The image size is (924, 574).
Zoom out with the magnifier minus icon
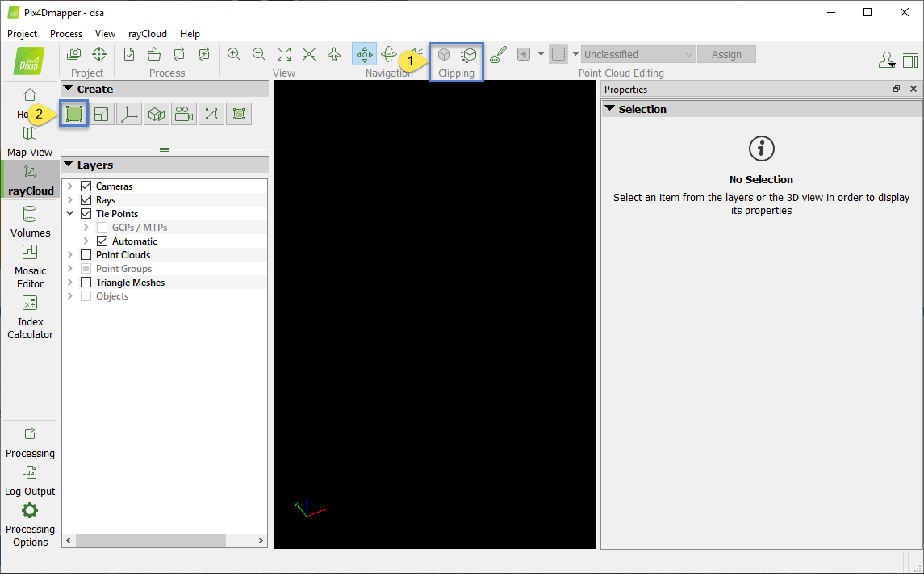[259, 54]
